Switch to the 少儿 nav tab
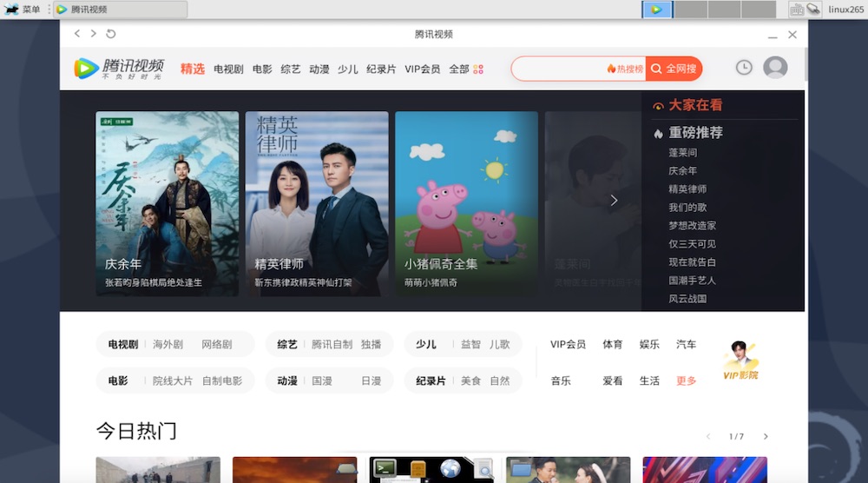Image resolution: width=868 pixels, height=483 pixels. coord(348,69)
